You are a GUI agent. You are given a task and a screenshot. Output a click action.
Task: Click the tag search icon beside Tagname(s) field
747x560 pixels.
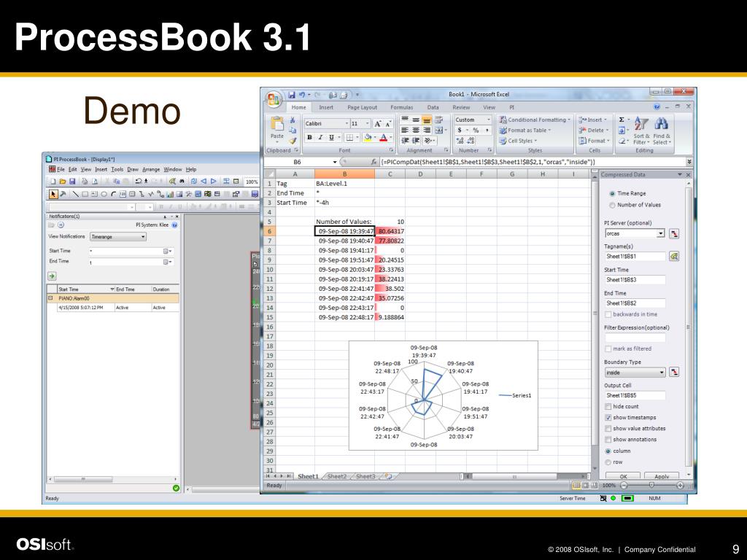673,256
